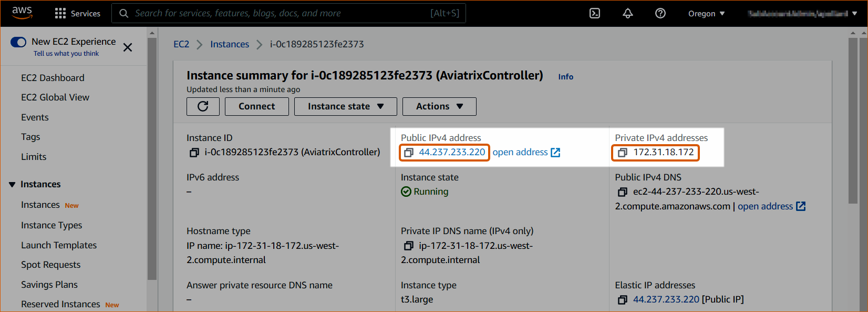
Task: Toggle the New EC2 Experience switch
Action: click(18, 42)
